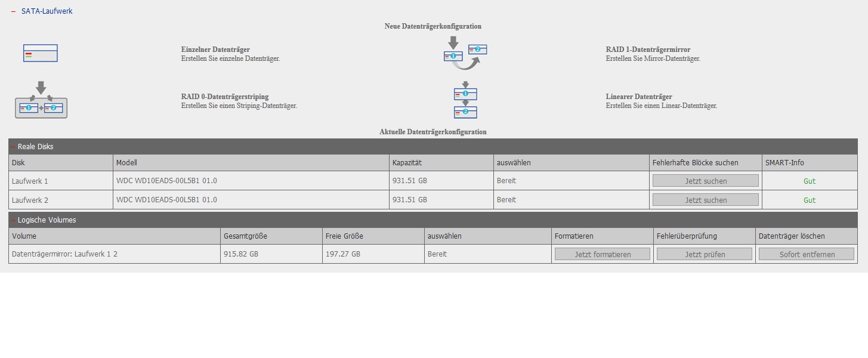Screen dimensions: 868x358
Task: Click the Jetzt prüfen button
Action: (705, 254)
